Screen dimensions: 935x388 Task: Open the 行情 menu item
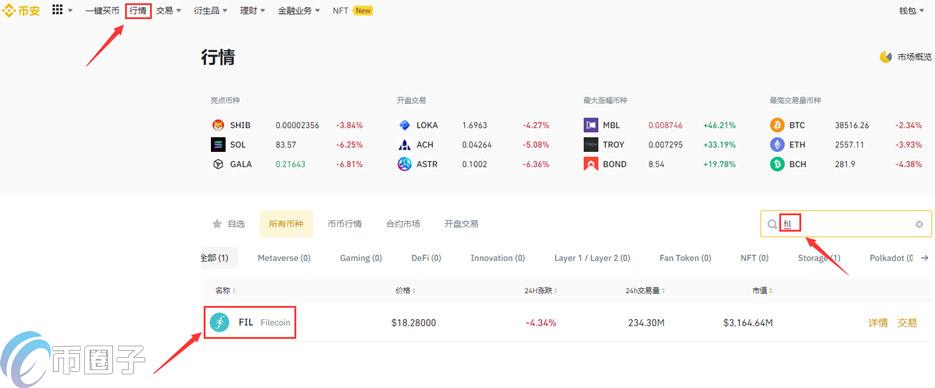[x=138, y=10]
